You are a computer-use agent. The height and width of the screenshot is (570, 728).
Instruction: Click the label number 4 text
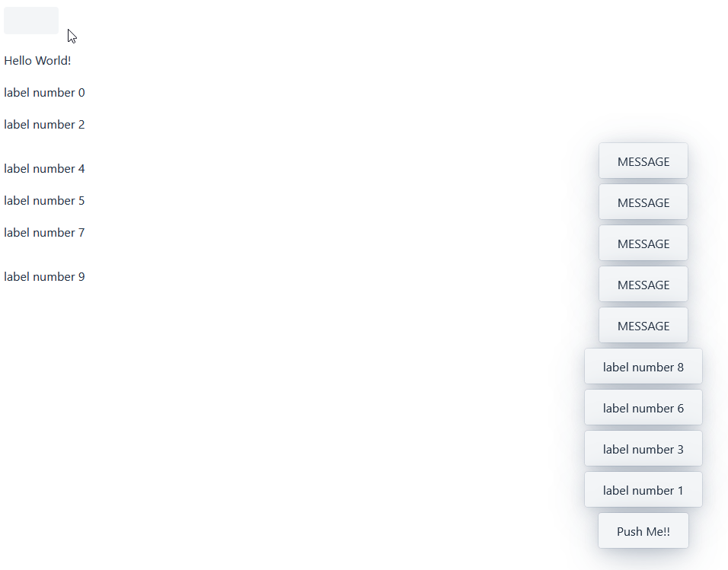(x=44, y=168)
